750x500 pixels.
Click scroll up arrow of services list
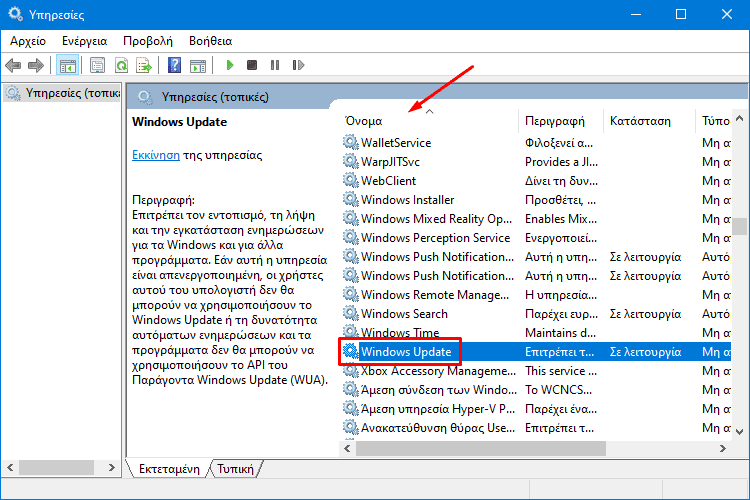(739, 118)
